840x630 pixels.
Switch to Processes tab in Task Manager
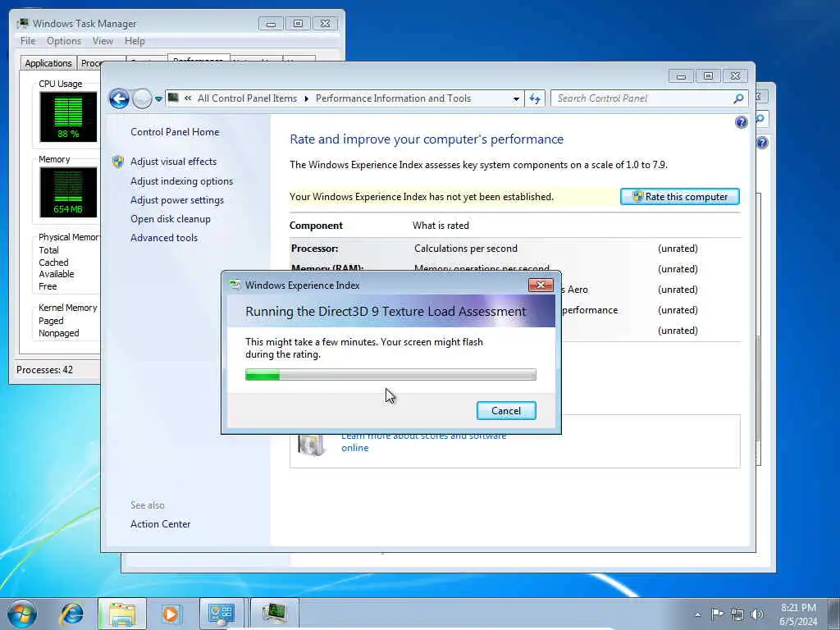click(90, 63)
